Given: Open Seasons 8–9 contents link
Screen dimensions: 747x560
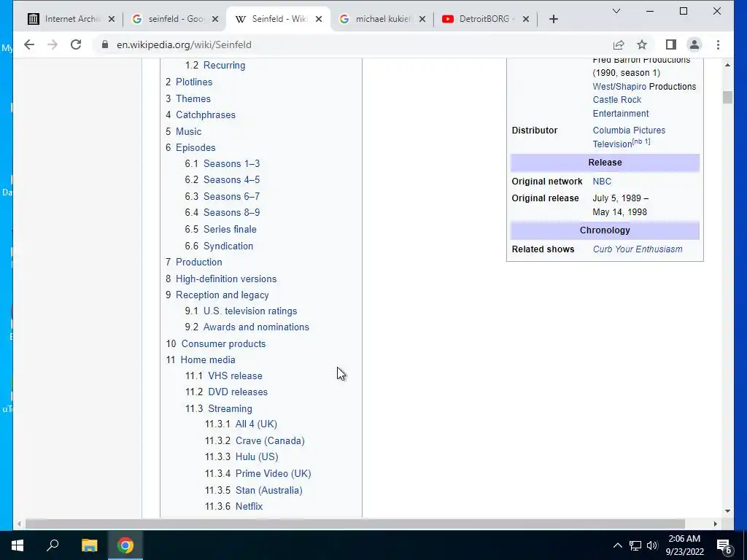Looking at the screenshot, I should click(x=231, y=212).
